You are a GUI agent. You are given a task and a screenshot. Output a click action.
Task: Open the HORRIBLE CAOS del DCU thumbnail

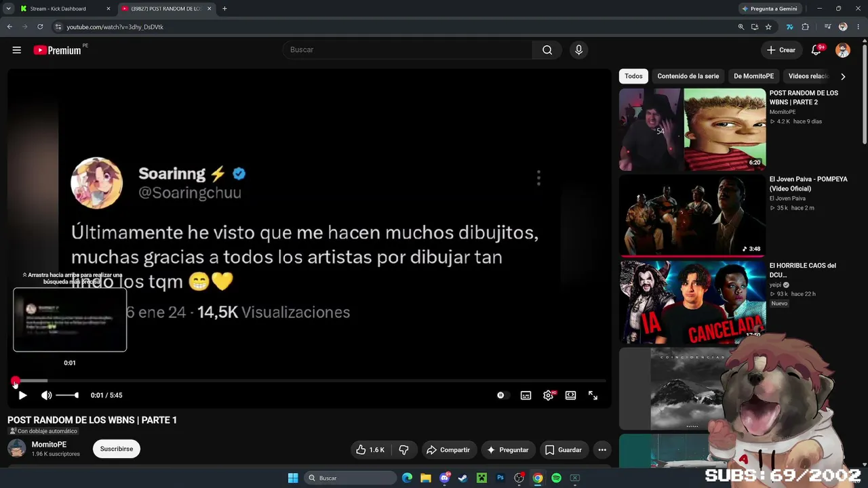tap(692, 302)
